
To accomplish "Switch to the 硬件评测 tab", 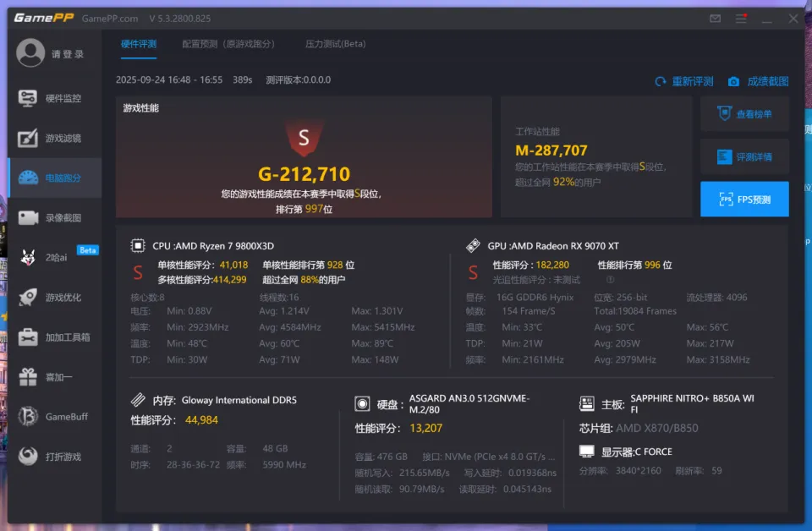I will [x=139, y=44].
